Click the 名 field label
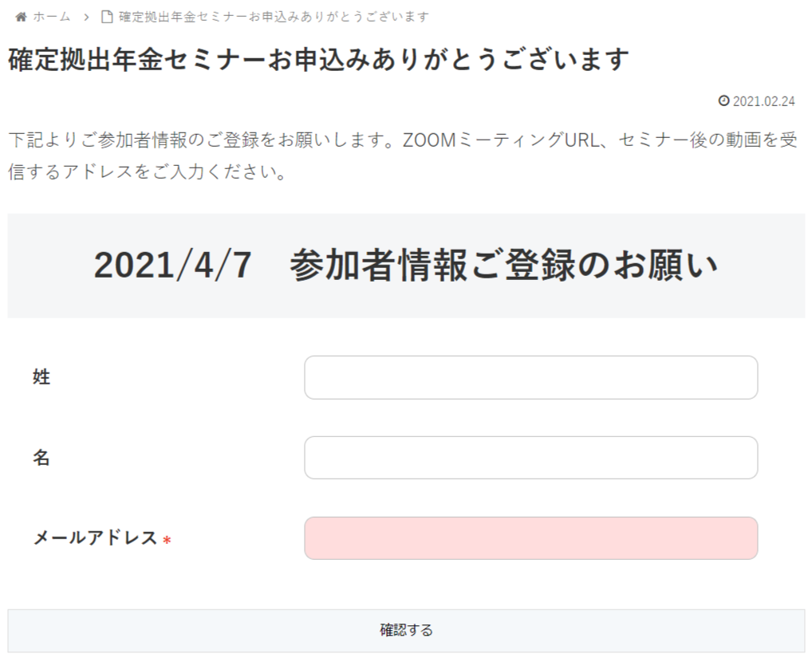 41,457
